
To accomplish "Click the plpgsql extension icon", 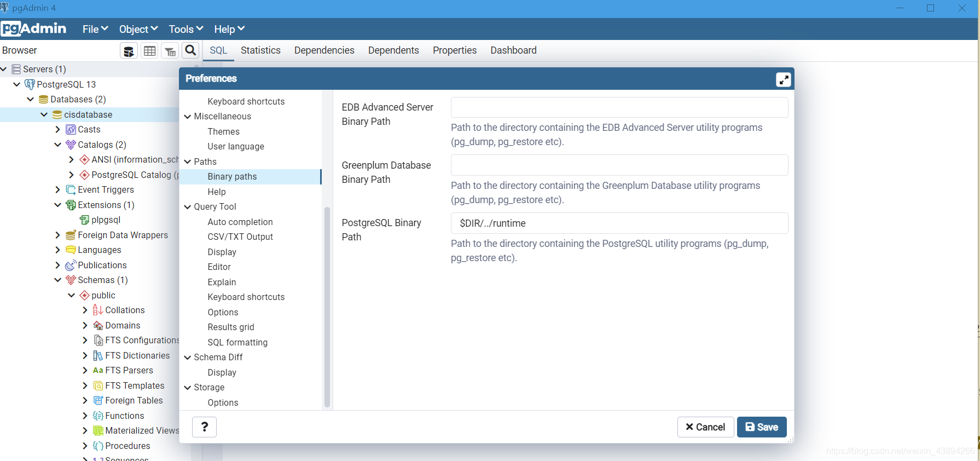I will (84, 220).
